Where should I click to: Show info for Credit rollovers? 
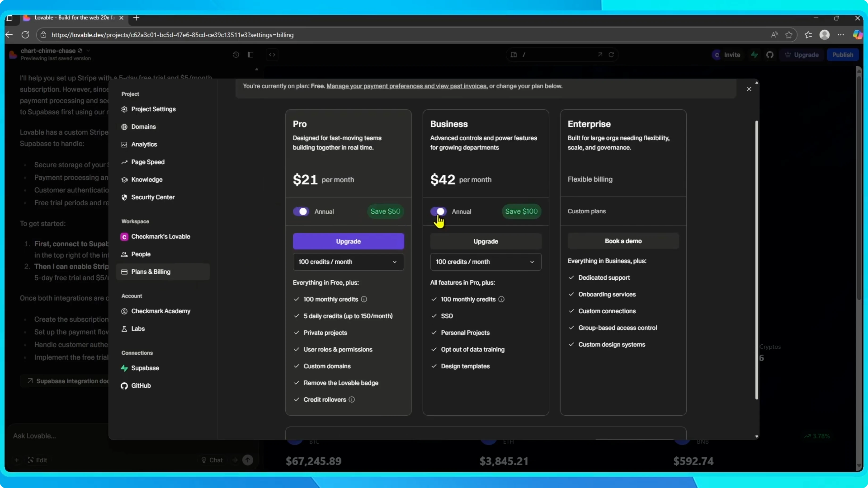point(352,399)
